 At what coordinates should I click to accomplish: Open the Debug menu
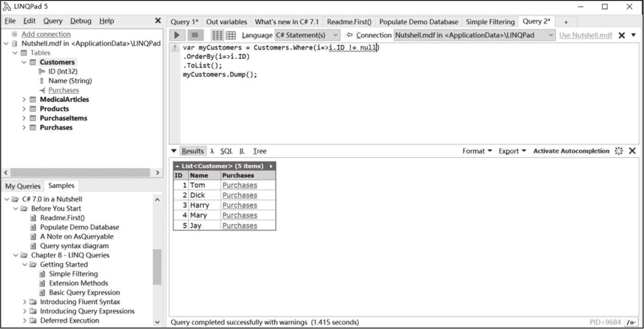tap(81, 21)
